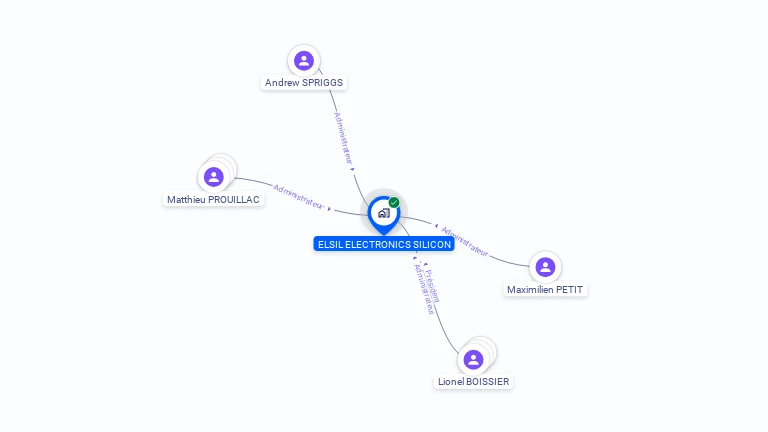Click Andrew SPRIGGS person icon

pos(304,61)
